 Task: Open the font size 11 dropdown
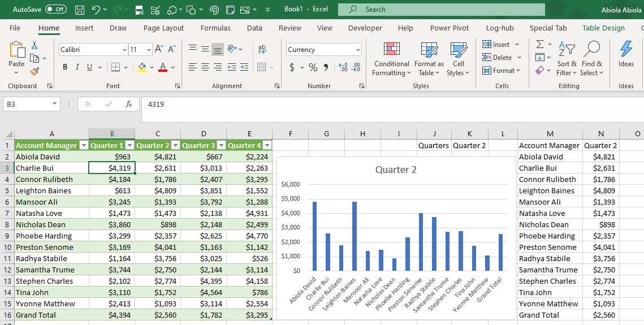click(x=149, y=50)
